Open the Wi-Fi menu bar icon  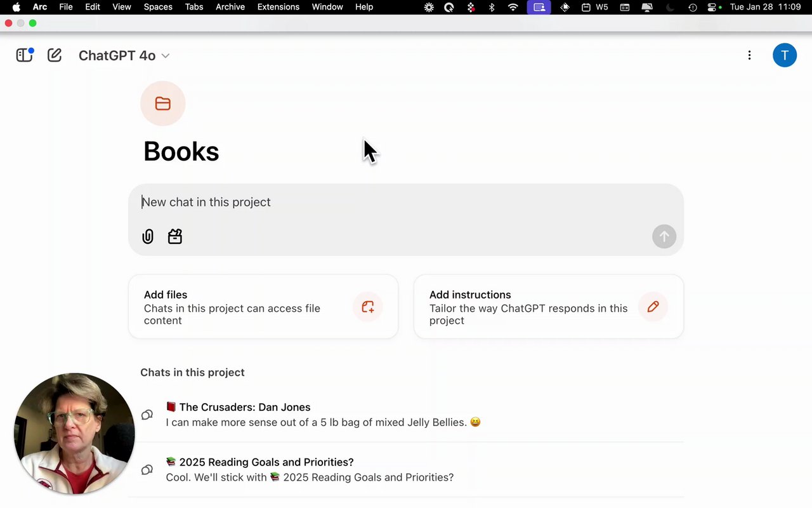[x=513, y=7]
